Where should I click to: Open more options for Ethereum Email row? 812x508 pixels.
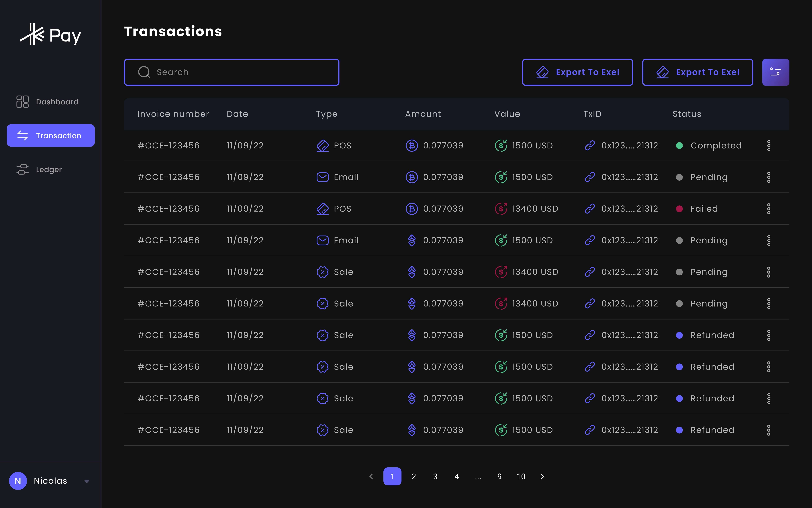[768, 240]
